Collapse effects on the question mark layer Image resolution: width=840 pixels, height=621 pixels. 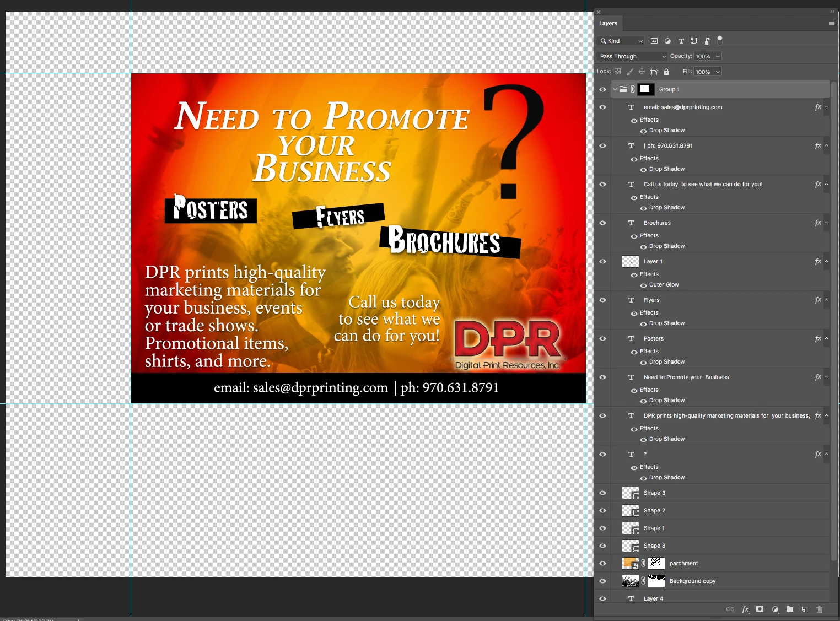[826, 454]
